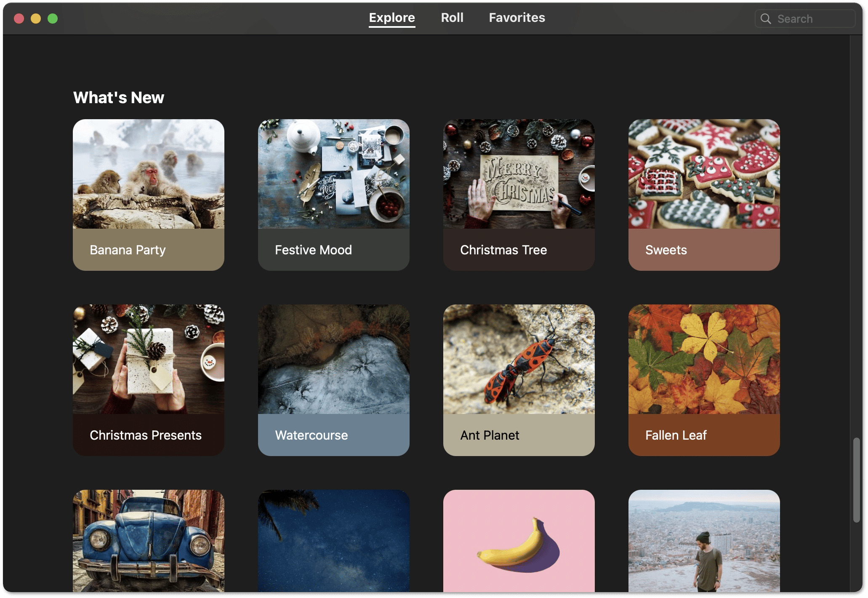Click into the Search input field

(x=812, y=19)
